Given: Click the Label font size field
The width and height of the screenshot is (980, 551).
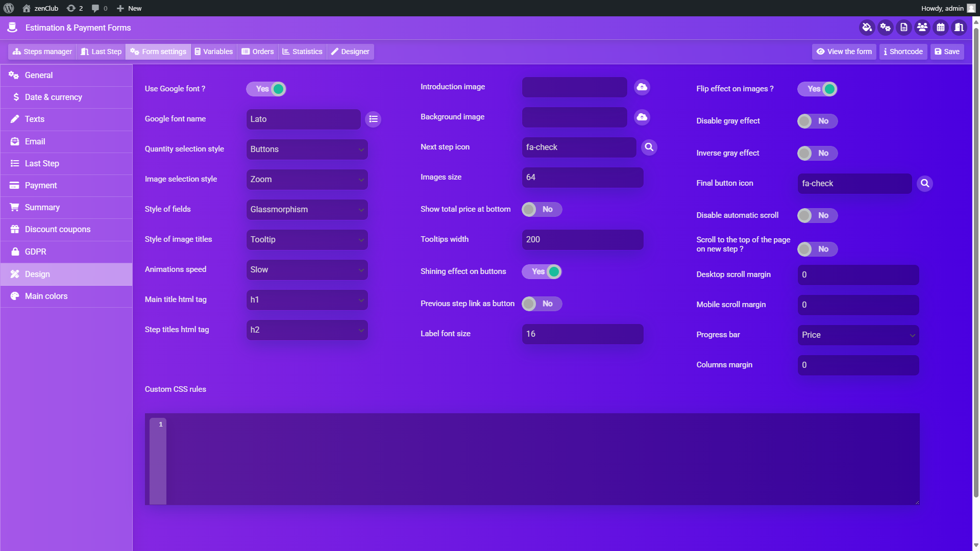Looking at the screenshot, I should (582, 334).
